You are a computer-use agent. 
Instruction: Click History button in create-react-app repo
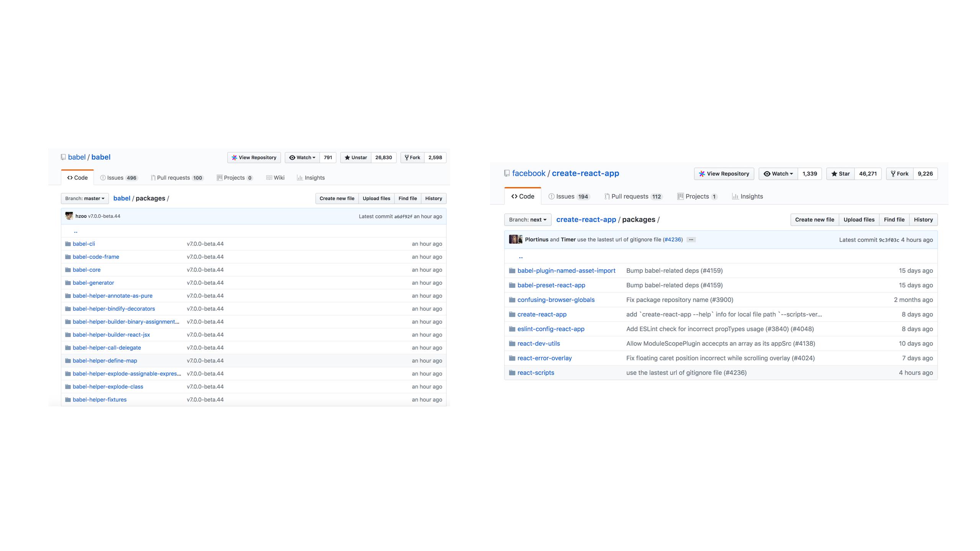point(923,220)
